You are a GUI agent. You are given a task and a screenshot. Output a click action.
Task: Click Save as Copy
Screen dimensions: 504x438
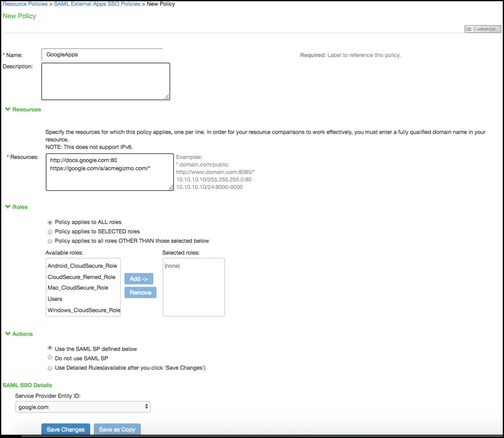click(x=117, y=430)
